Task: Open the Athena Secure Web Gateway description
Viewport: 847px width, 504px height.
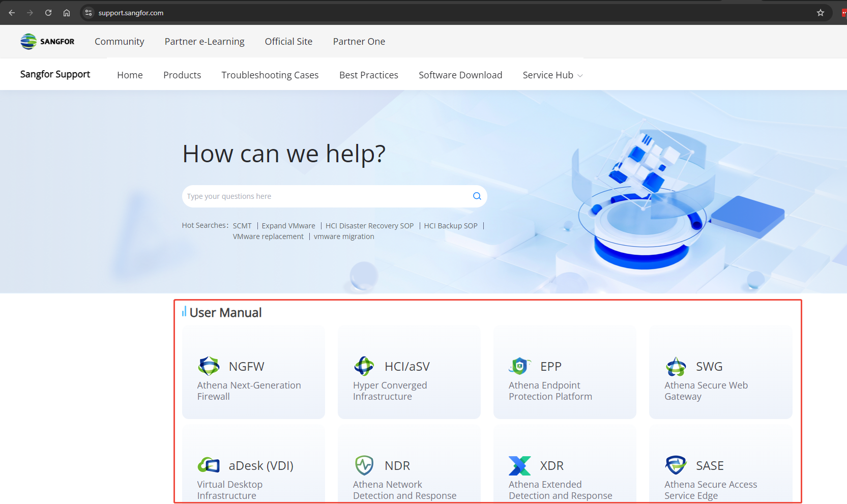Action: click(706, 391)
